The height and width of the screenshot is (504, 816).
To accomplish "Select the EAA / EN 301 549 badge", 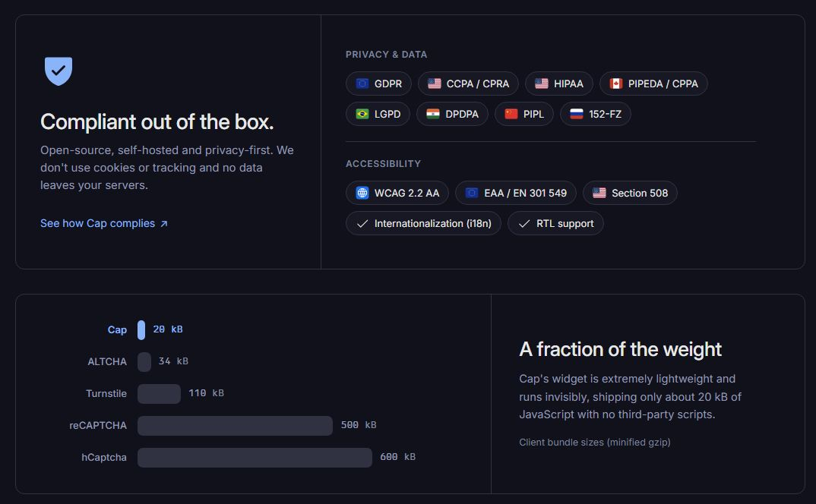I will (x=516, y=193).
